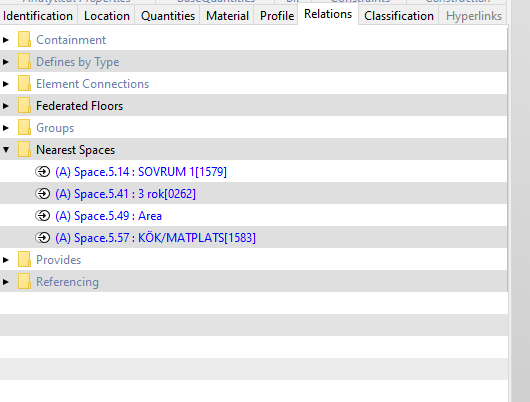Expand the Defines by Type arrow
530x402 pixels.
point(5,62)
